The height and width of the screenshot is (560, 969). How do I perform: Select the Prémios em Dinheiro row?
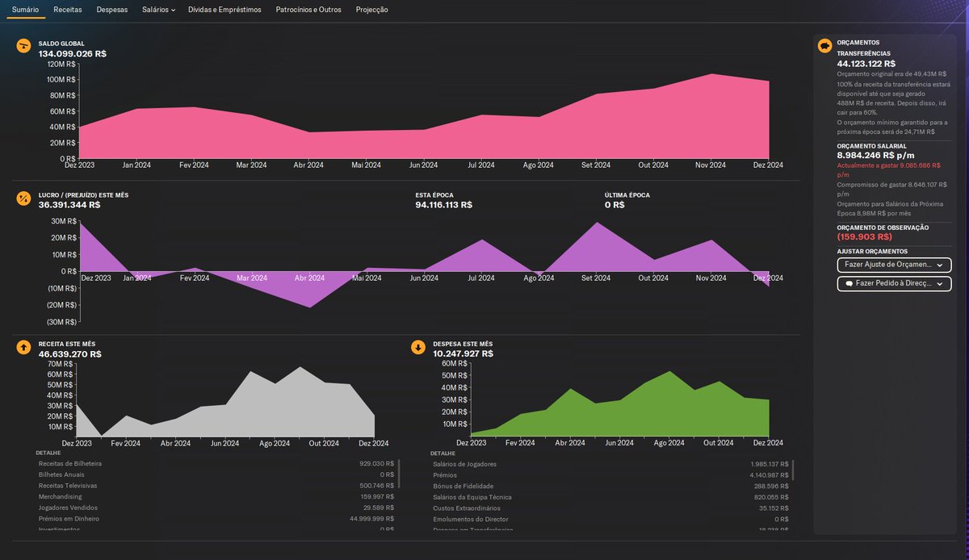pyautogui.click(x=216, y=519)
